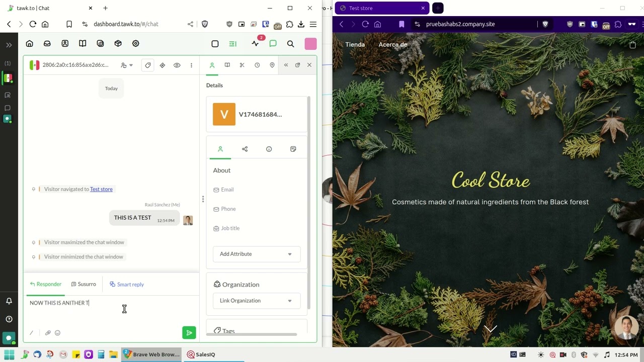
Task: Switch to the Susurro tab
Action: 84,285
